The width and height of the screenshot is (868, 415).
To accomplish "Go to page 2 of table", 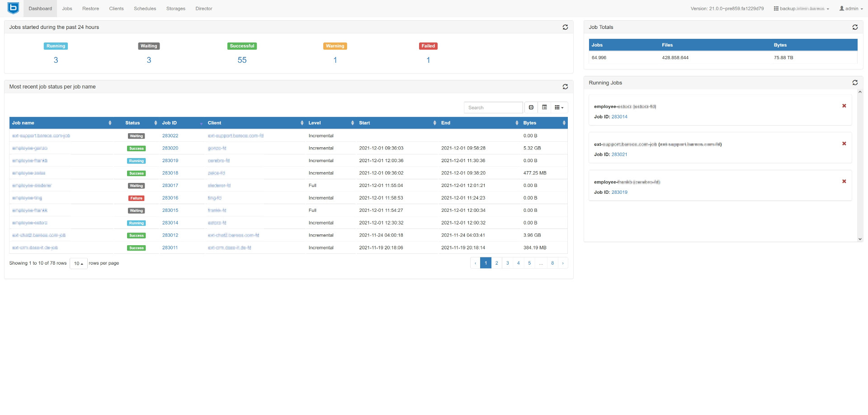I will [x=496, y=263].
